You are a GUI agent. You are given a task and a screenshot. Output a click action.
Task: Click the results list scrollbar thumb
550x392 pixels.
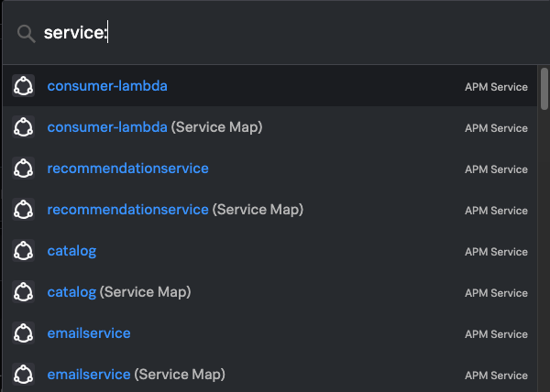tap(544, 87)
